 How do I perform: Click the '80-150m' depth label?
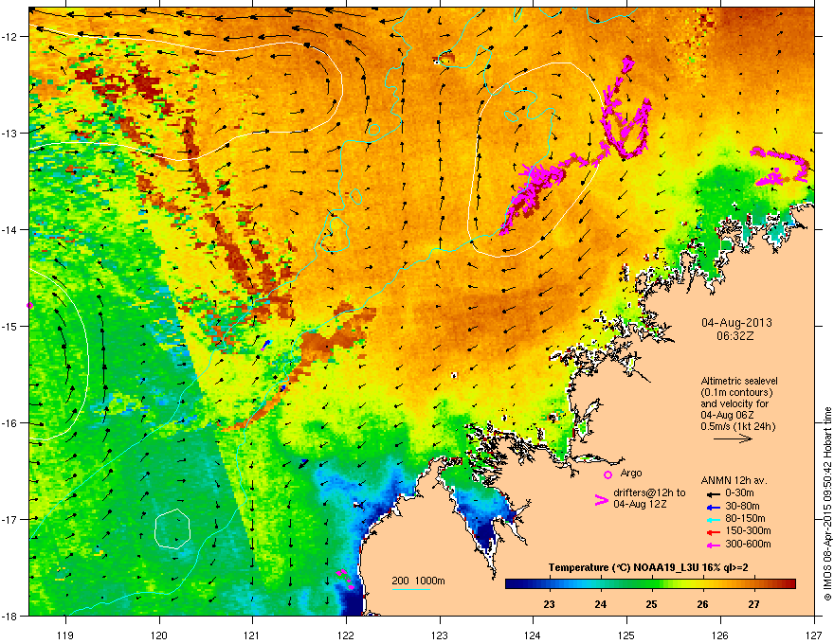click(746, 519)
